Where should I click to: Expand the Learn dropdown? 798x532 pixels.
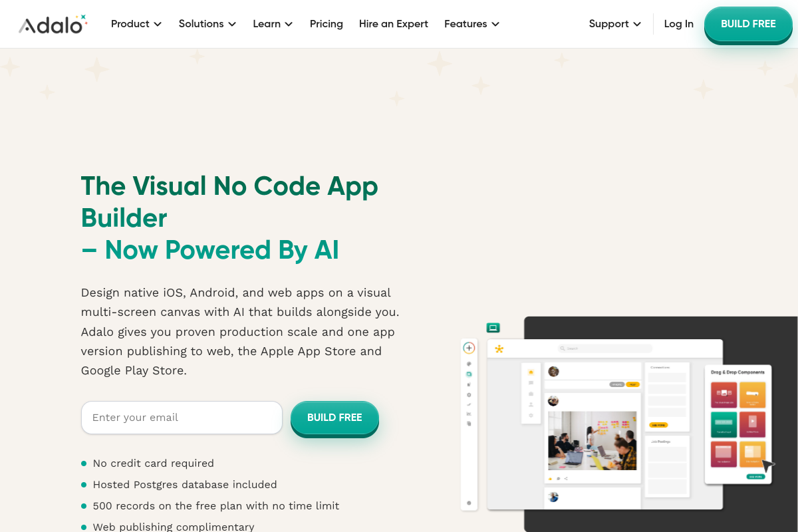[x=273, y=24]
